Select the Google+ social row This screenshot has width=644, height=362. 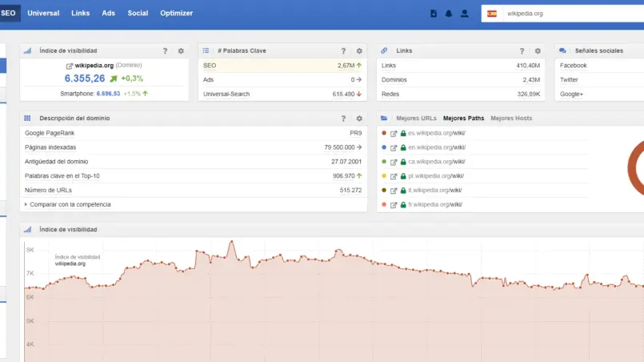coord(600,94)
